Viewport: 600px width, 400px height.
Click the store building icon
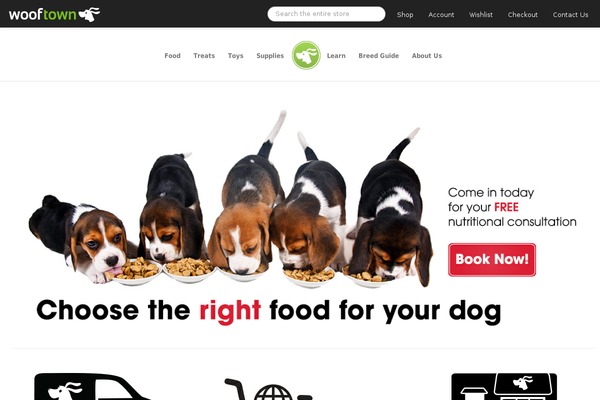click(504, 387)
